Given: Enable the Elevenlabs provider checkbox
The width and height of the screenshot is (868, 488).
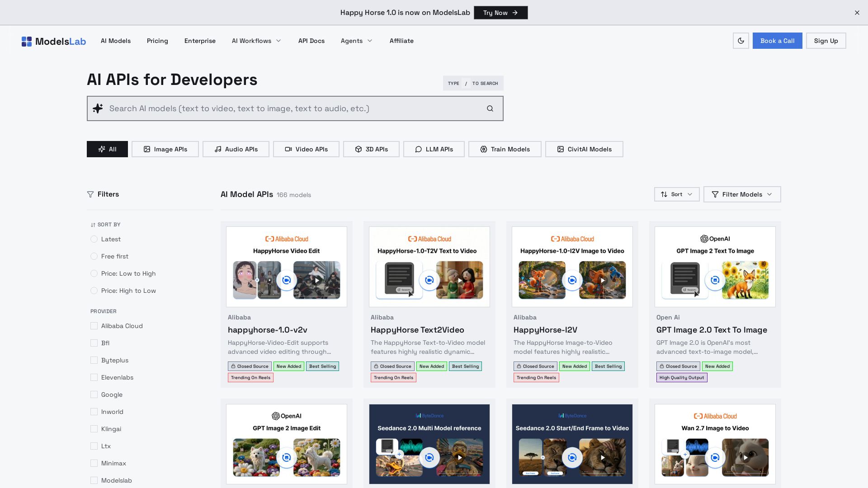Looking at the screenshot, I should point(94,377).
